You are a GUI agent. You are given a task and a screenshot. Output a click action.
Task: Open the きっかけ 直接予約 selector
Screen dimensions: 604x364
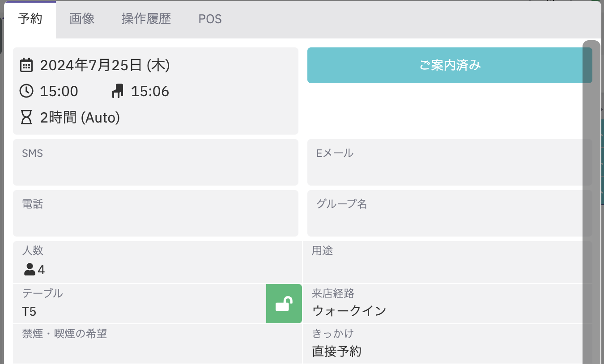click(x=443, y=343)
